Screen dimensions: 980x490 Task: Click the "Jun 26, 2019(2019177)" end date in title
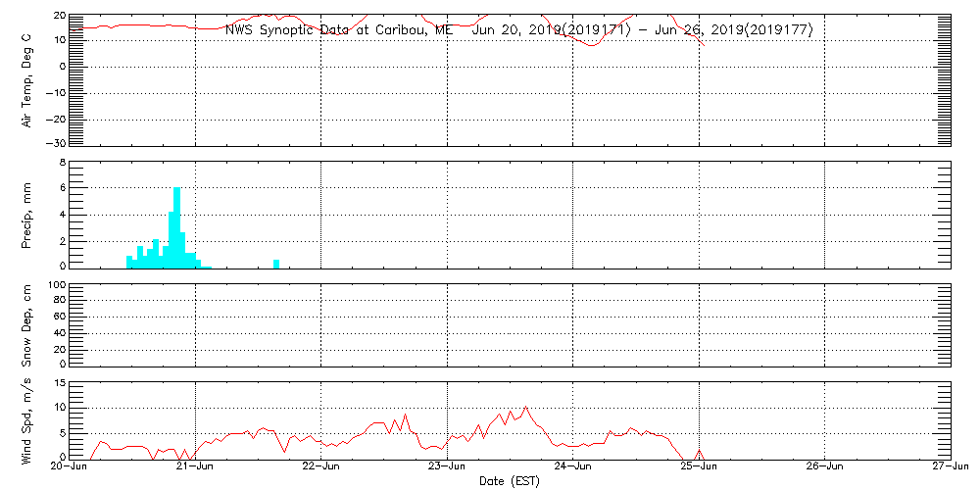point(734,29)
